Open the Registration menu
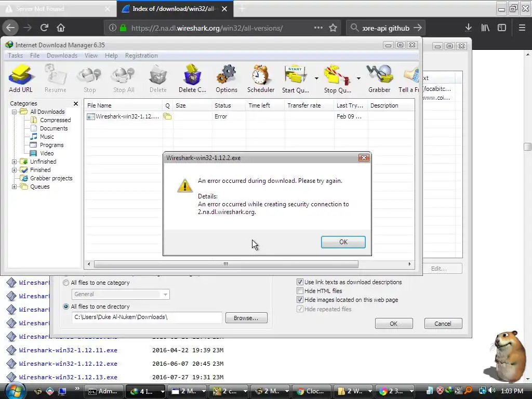The height and width of the screenshot is (399, 532). click(x=141, y=55)
